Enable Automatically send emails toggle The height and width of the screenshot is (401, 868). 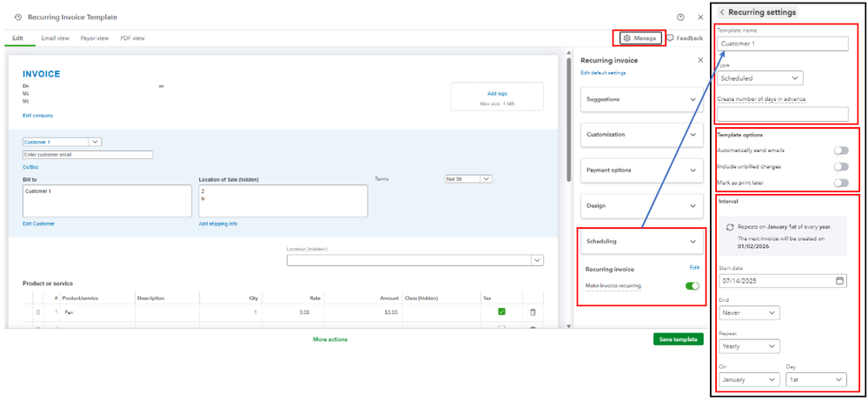tap(841, 150)
